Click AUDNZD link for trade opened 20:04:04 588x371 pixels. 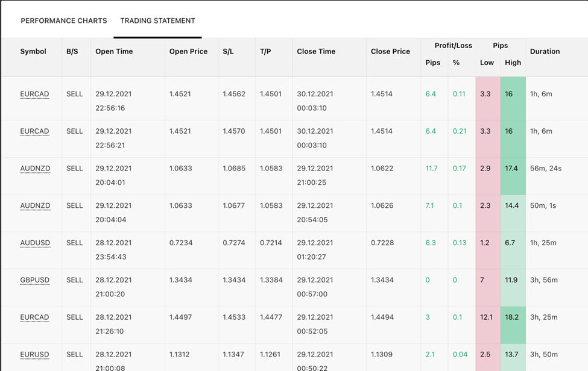pyautogui.click(x=35, y=206)
